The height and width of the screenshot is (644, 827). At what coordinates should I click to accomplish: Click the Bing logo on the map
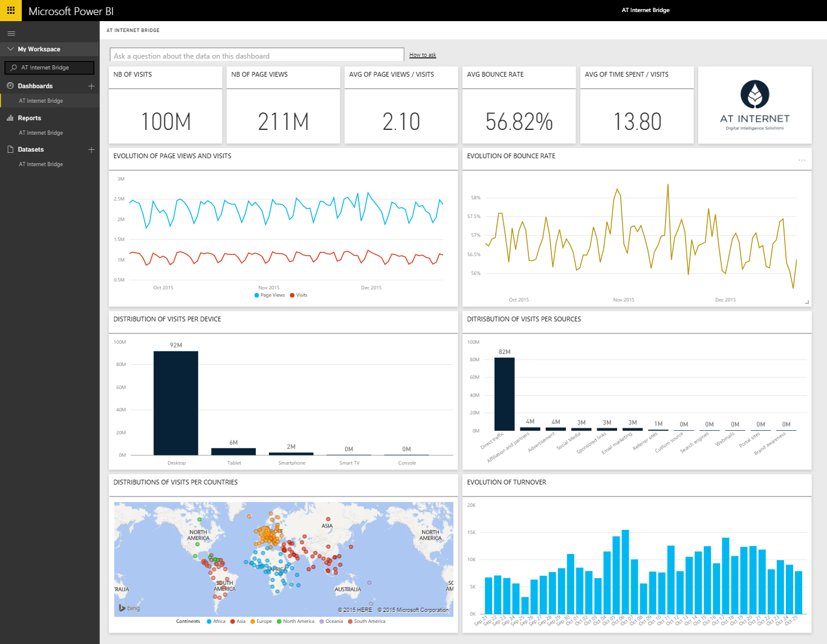129,608
